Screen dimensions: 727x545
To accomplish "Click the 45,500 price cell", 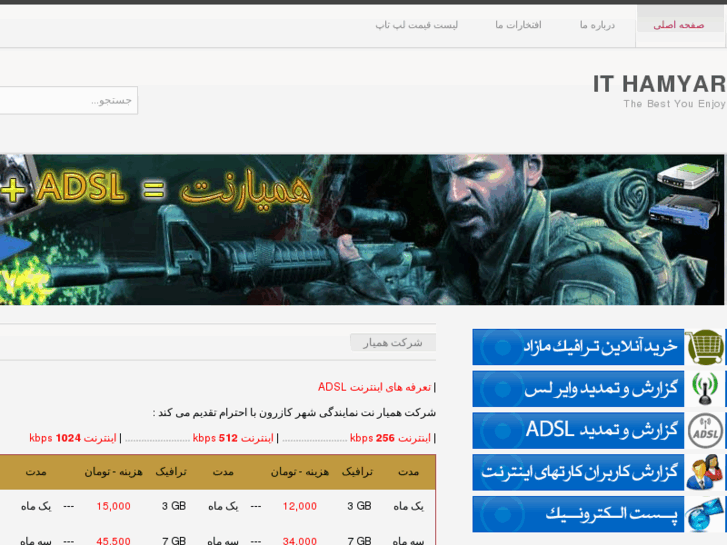I will (114, 540).
